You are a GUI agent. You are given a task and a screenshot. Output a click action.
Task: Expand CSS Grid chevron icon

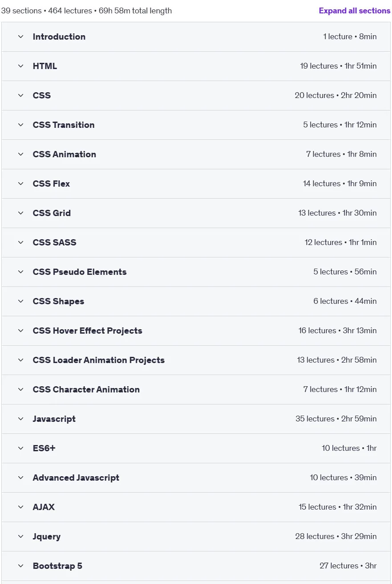pos(20,213)
